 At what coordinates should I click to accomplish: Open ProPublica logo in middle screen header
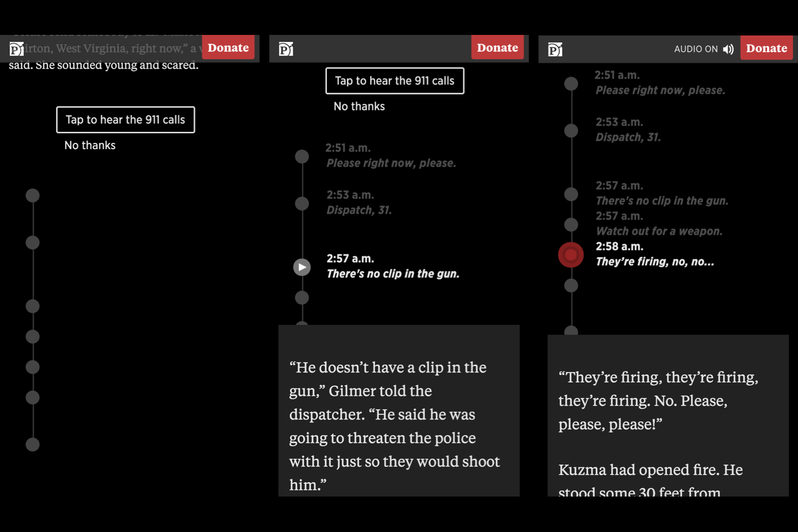286,49
